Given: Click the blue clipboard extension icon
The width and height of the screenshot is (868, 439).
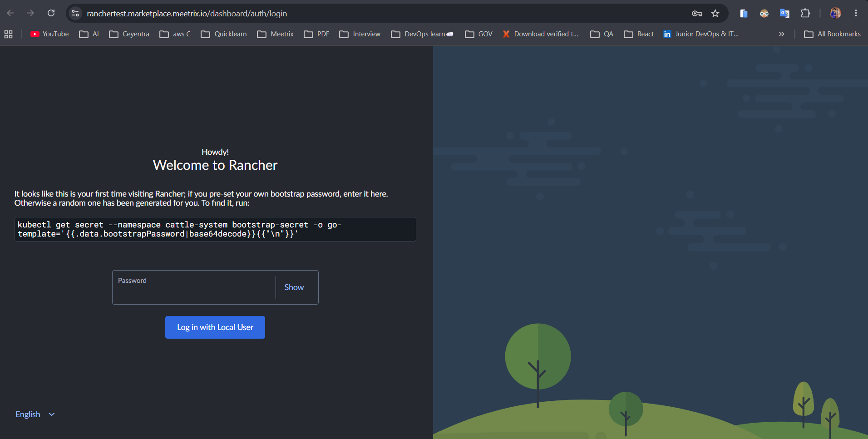Looking at the screenshot, I should pos(744,14).
